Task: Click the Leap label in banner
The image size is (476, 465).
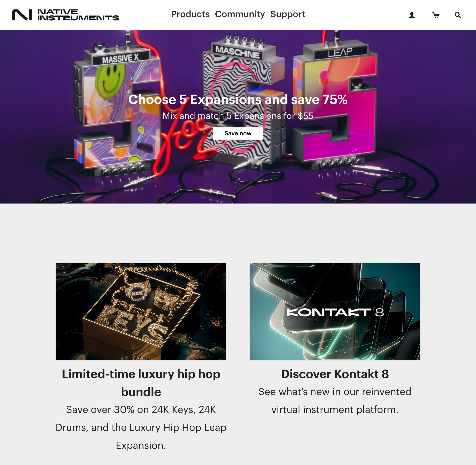Action: 340,52
